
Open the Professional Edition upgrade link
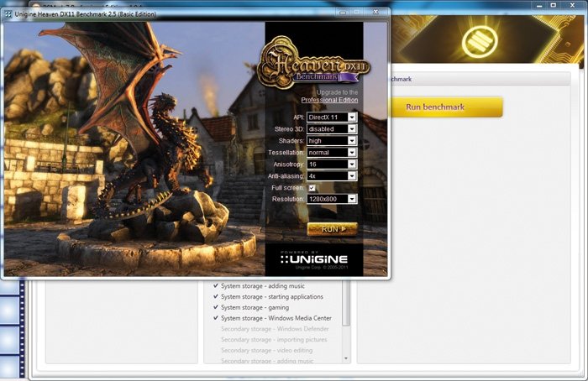click(329, 100)
